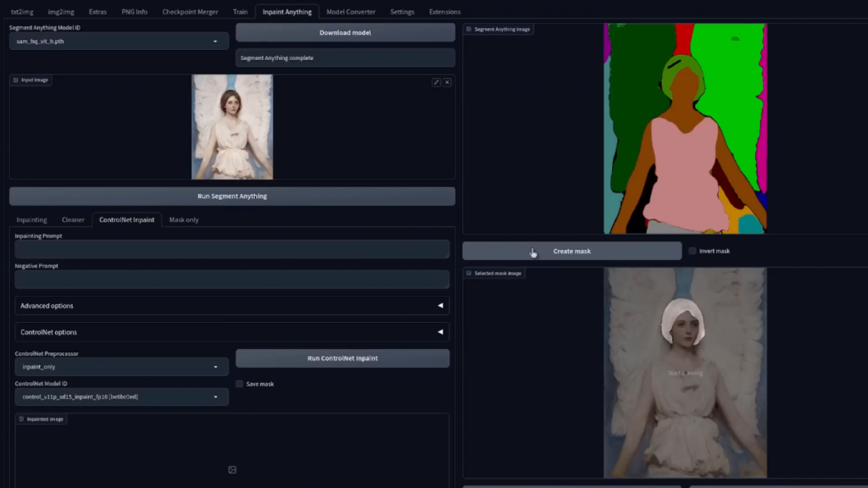Toggle the Save mask checkbox
Viewport: 868px width, 488px height.
(240, 384)
